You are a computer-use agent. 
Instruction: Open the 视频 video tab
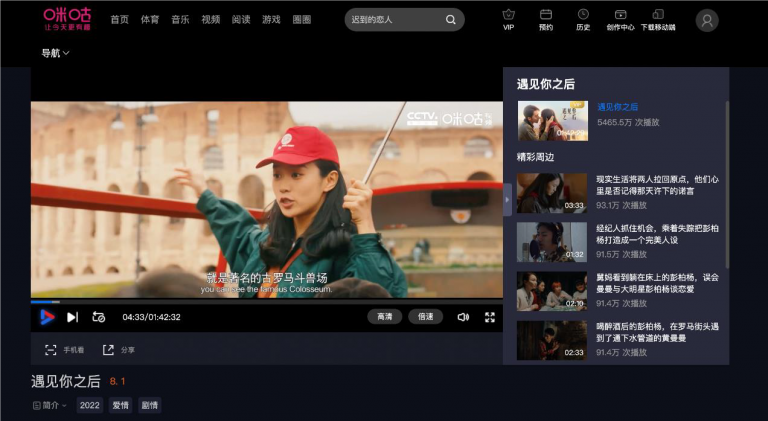[211, 20]
